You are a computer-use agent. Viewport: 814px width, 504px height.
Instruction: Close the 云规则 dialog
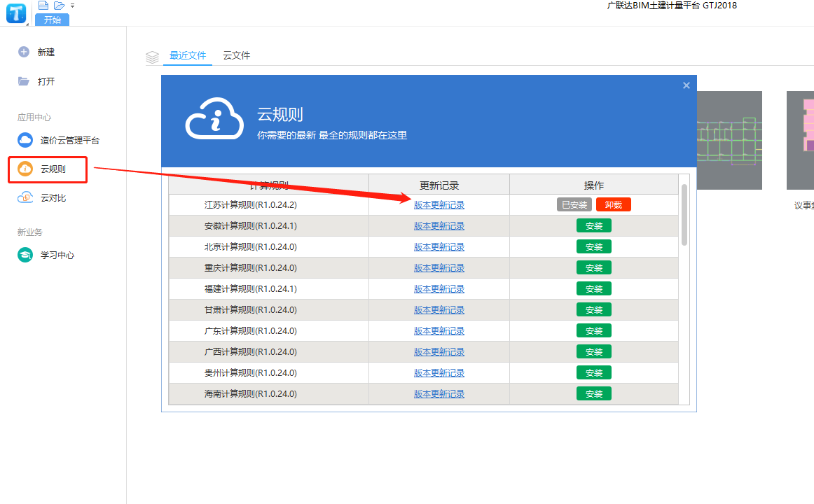point(687,85)
